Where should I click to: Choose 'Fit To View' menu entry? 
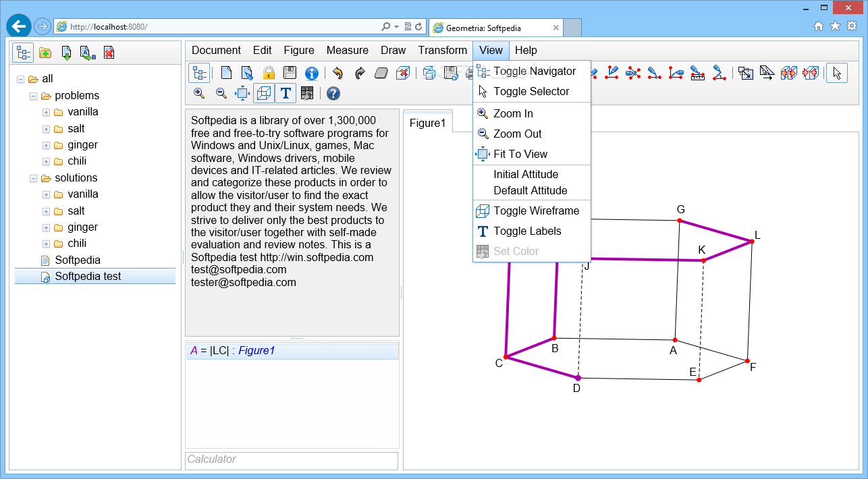pos(532,154)
